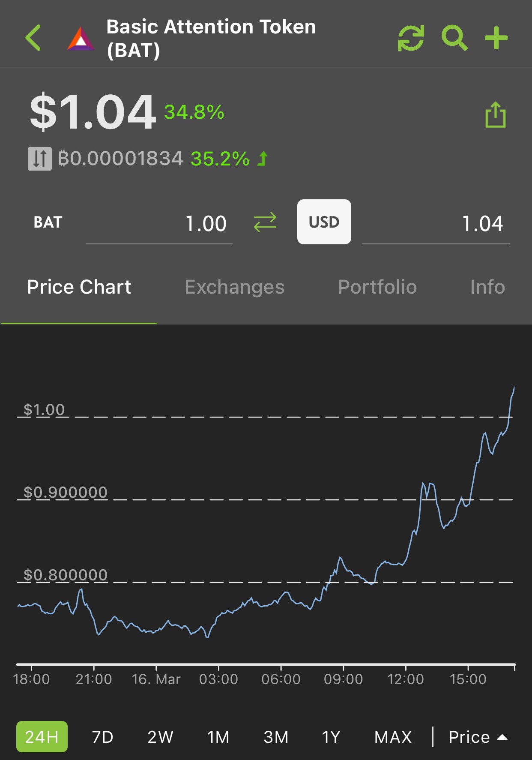Select the 7D time range
532x760 pixels.
tap(103, 737)
